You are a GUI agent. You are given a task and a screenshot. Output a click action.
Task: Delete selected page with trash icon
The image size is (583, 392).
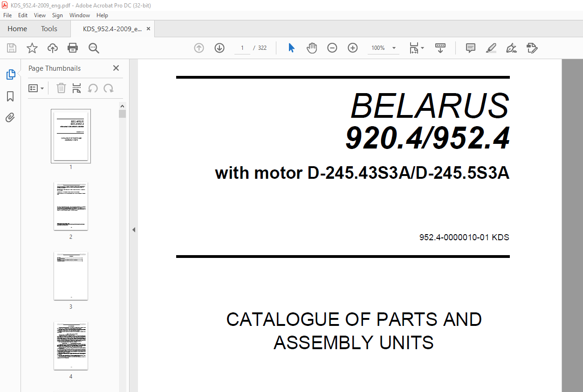pos(61,88)
